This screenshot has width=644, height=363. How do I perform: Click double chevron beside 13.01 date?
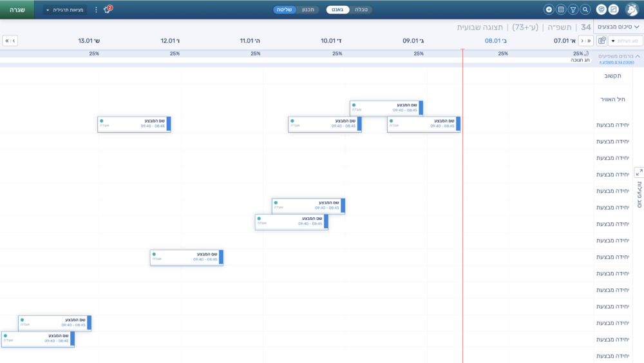click(6, 41)
